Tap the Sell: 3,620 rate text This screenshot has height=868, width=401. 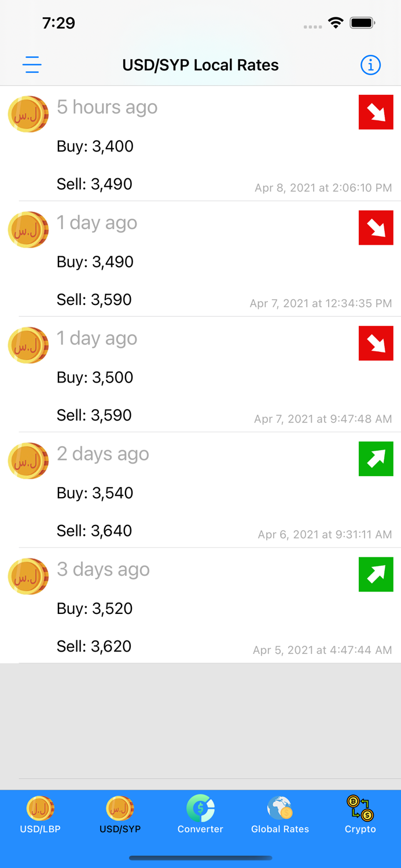94,646
